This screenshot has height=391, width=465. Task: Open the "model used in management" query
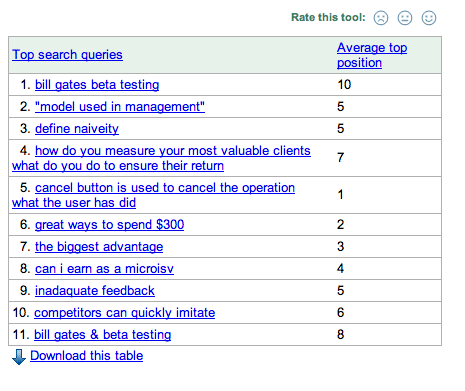[x=120, y=107]
